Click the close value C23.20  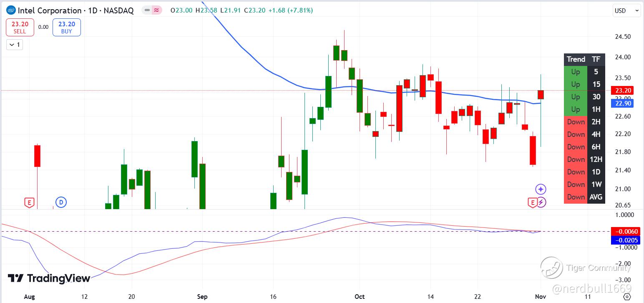(255, 10)
